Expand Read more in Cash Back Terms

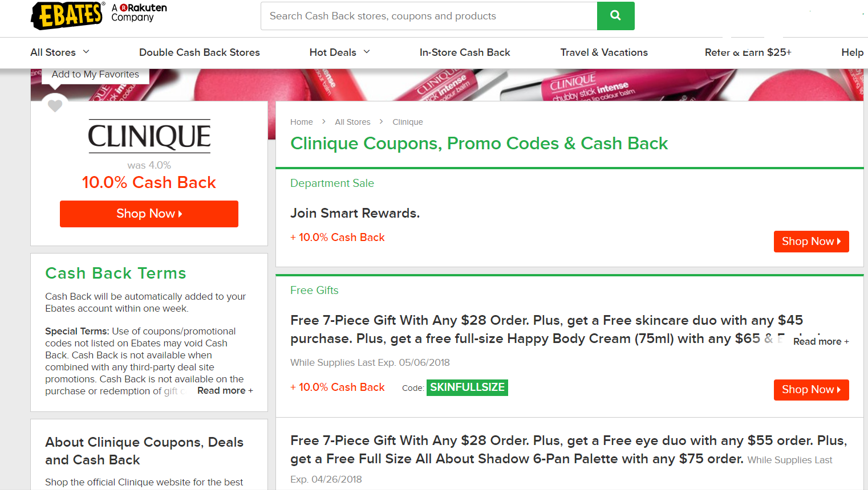pos(225,391)
